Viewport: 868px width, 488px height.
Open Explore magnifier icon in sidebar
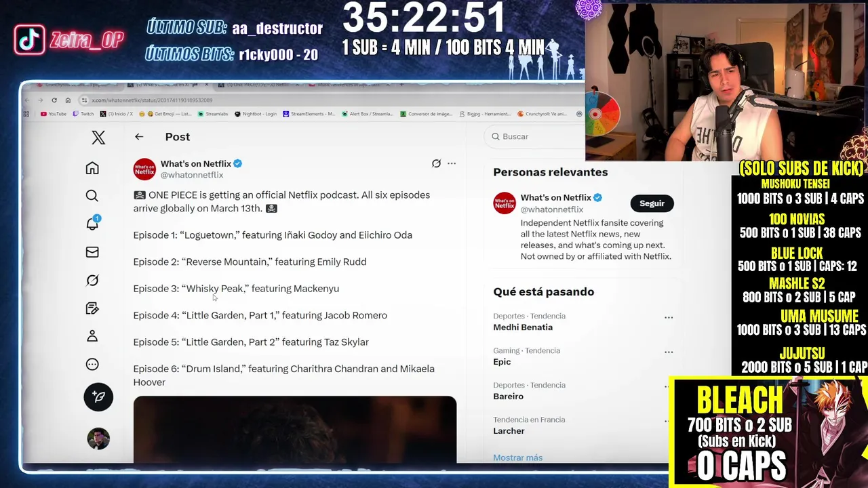[92, 196]
